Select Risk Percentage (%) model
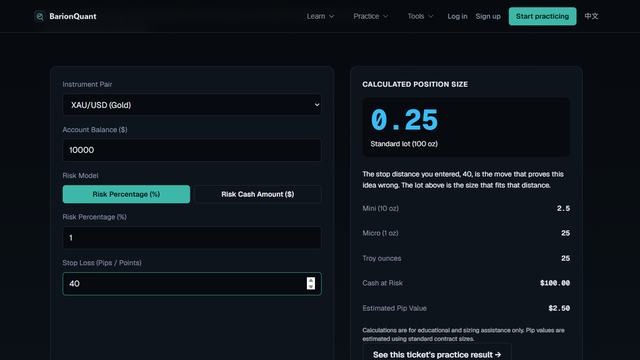Screen dimensions: 640x360 tap(126, 194)
